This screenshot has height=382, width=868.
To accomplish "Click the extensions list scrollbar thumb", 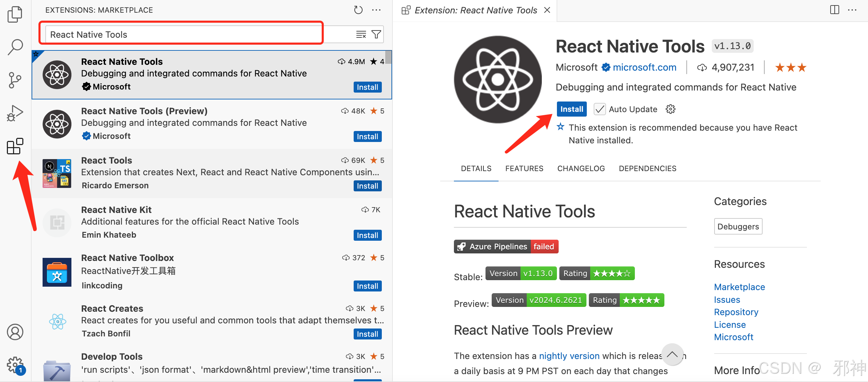I will click(388, 57).
